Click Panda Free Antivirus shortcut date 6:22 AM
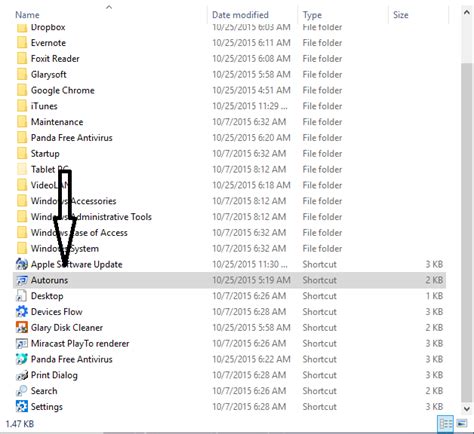 pyautogui.click(x=251, y=359)
